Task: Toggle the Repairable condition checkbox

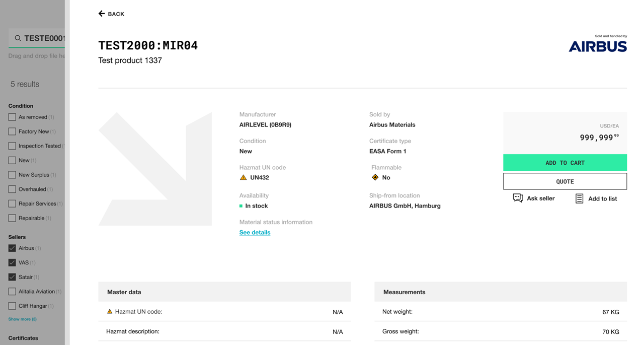Action: (12, 218)
